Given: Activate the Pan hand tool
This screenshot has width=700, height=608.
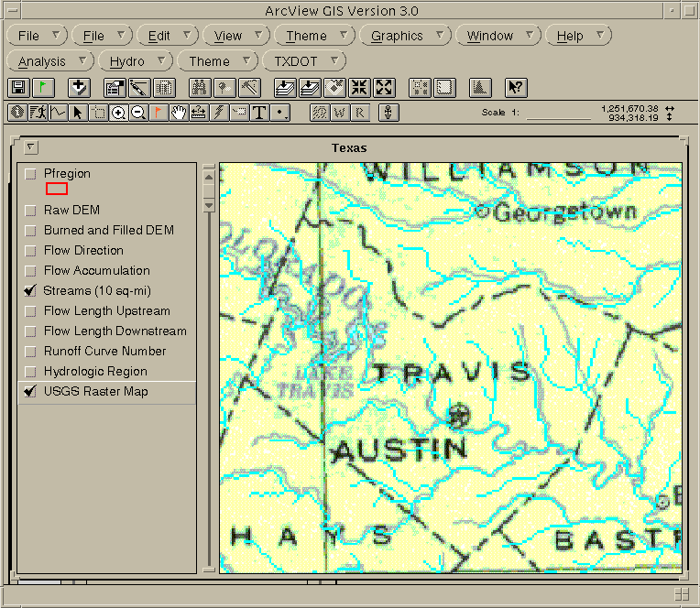Looking at the screenshot, I should point(178,113).
